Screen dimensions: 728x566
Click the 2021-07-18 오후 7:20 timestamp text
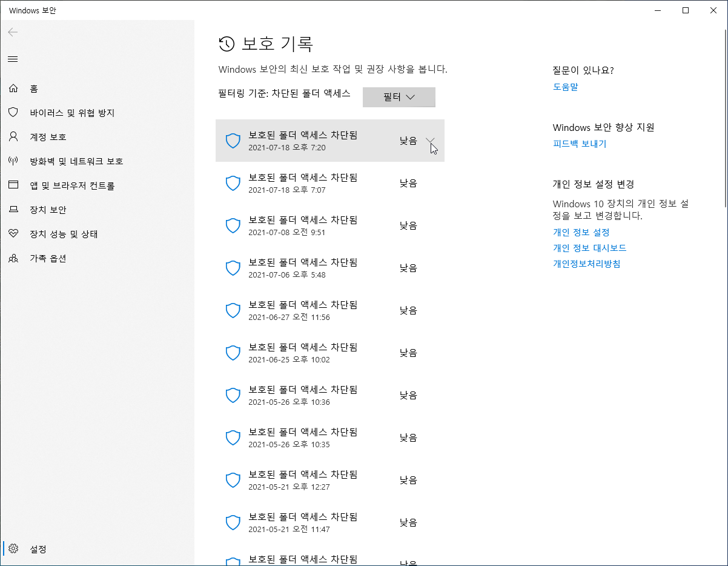(x=287, y=147)
